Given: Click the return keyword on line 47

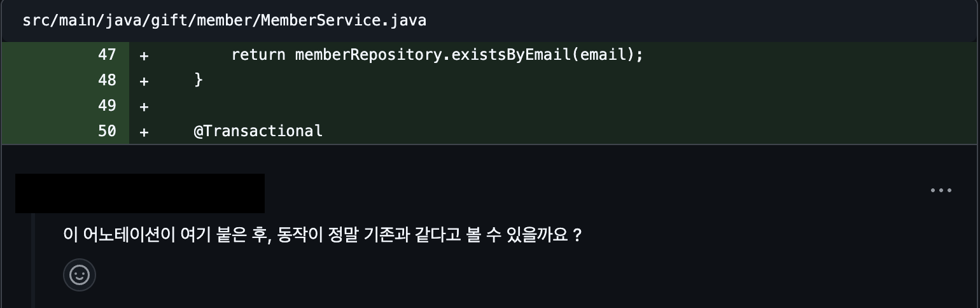Looking at the screenshot, I should [258, 55].
